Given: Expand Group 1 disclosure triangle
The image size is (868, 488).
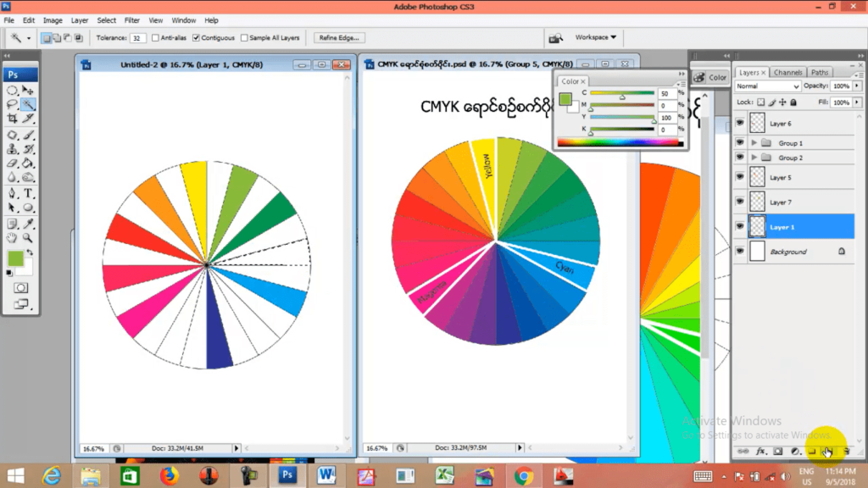Looking at the screenshot, I should point(754,142).
